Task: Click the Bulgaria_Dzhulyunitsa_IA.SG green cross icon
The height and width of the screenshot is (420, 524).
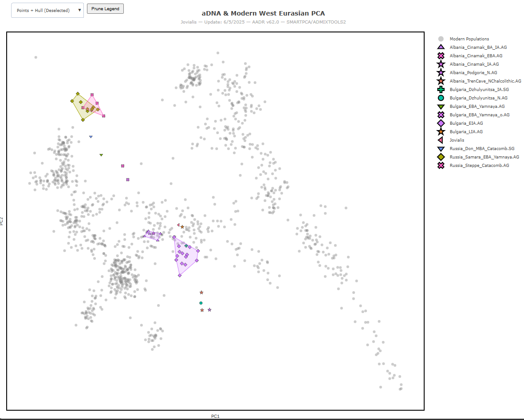Action: (441, 89)
